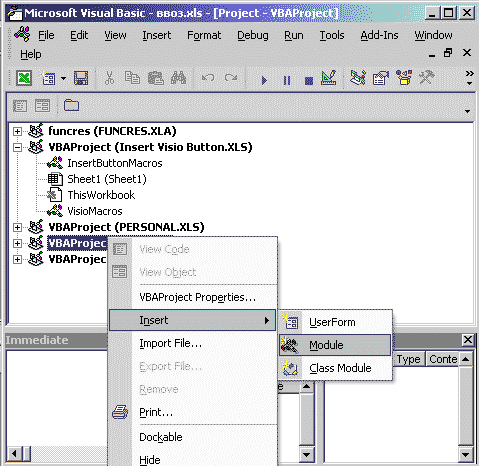Open the File menu

click(x=46, y=35)
